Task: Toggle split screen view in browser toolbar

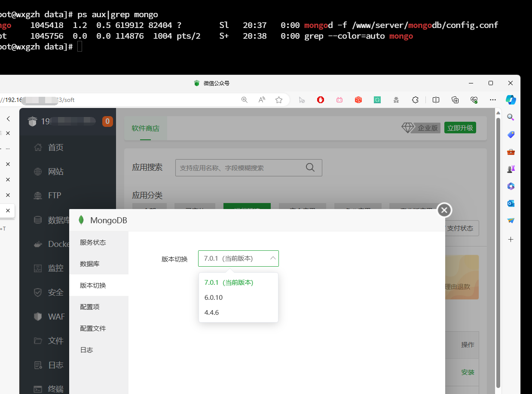Action: [x=436, y=100]
